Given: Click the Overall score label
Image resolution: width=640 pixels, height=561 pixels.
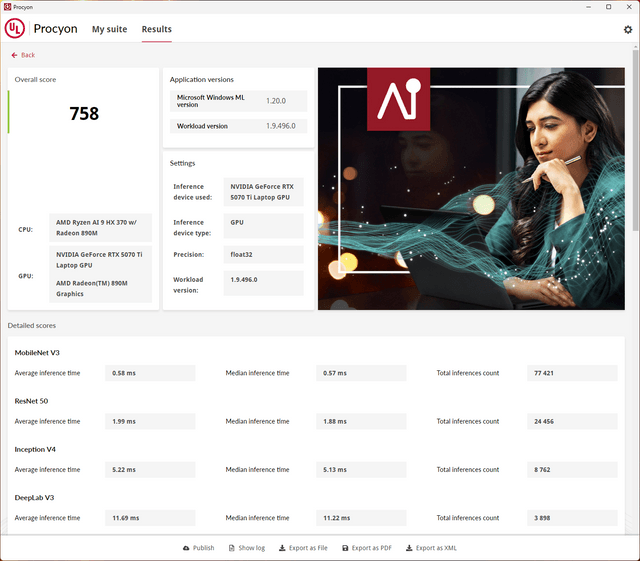Looking at the screenshot, I should coord(36,80).
